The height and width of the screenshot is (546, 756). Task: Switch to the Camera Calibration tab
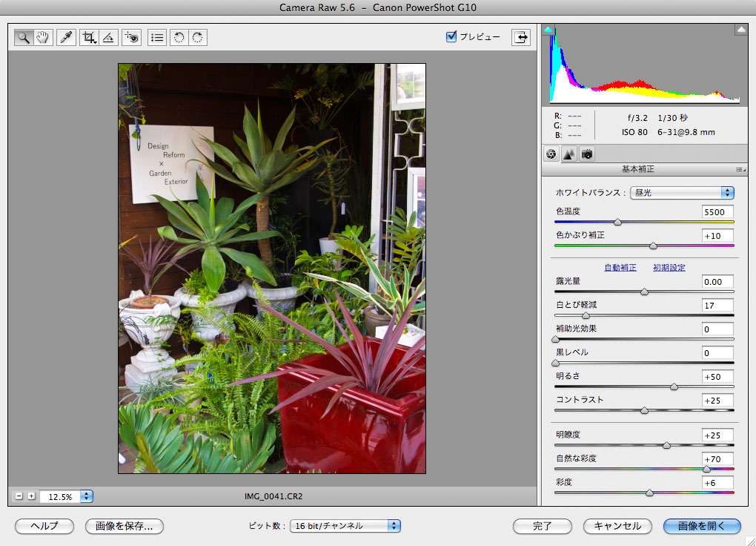(587, 154)
